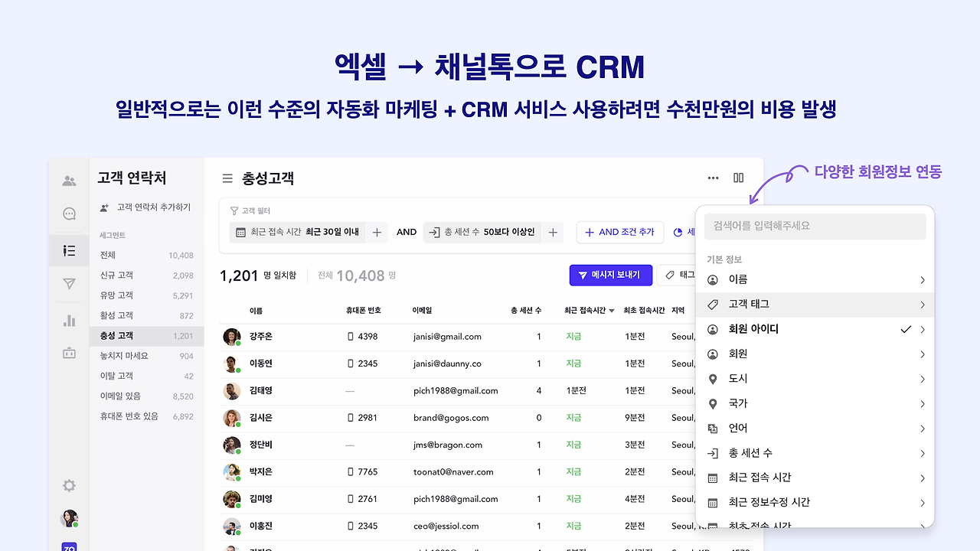
Task: Expand the 총 세션 수 chevron in the popup
Action: coord(923,454)
